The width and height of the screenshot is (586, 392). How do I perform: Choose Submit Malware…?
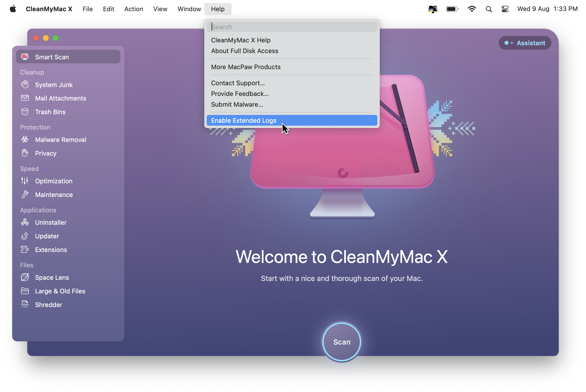point(292,104)
